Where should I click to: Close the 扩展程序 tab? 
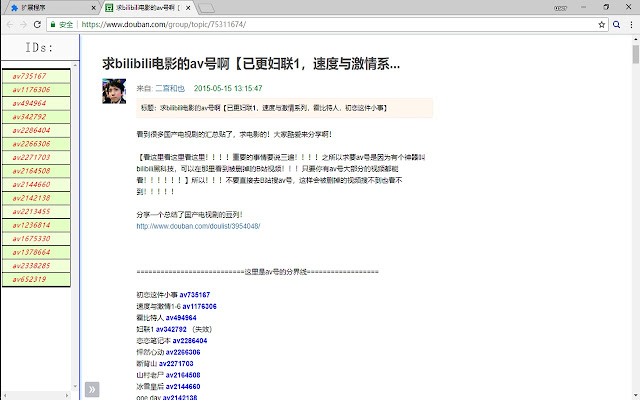tap(93, 8)
